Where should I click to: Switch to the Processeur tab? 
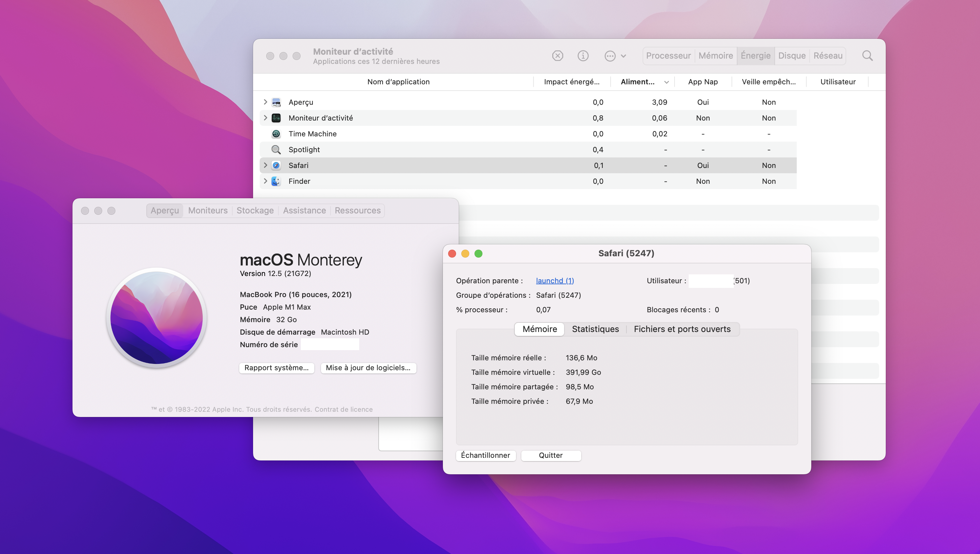(x=668, y=56)
